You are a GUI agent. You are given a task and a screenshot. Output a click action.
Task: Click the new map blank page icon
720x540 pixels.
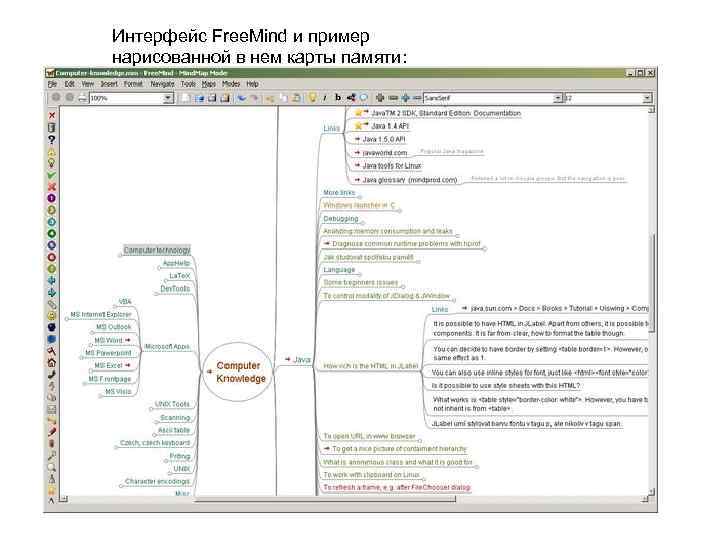185,98
